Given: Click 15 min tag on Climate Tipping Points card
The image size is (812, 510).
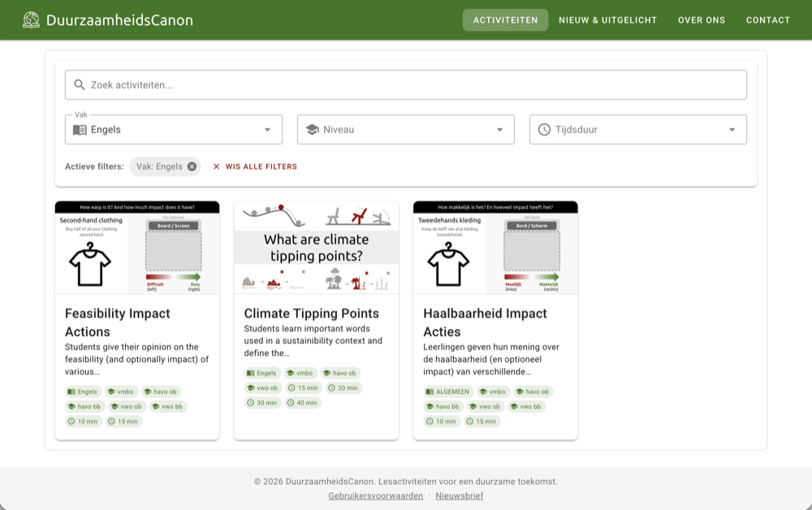Looking at the screenshot, I should pos(303,388).
